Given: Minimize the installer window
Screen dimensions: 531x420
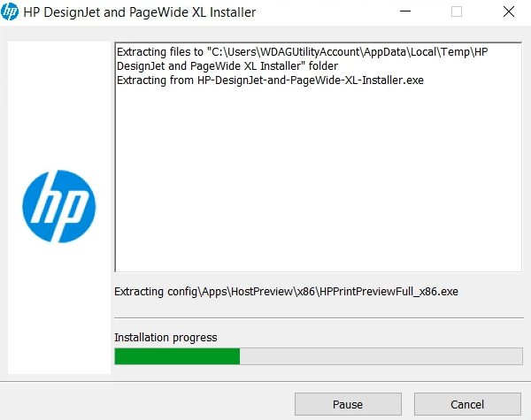Looking at the screenshot, I should pos(405,11).
